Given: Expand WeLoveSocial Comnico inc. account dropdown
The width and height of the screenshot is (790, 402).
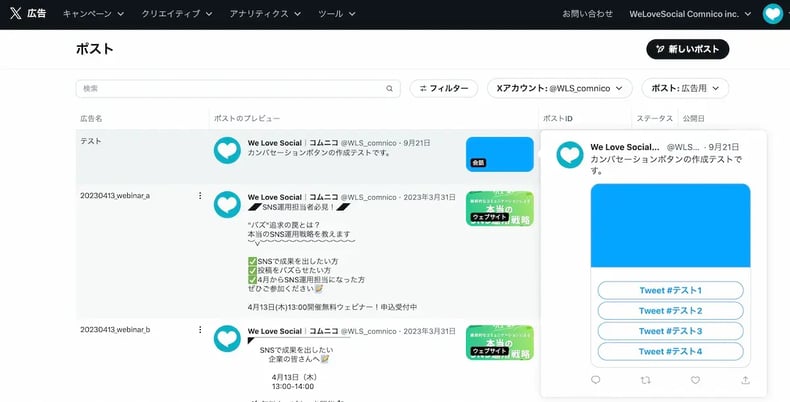Looking at the screenshot, I should [x=690, y=14].
